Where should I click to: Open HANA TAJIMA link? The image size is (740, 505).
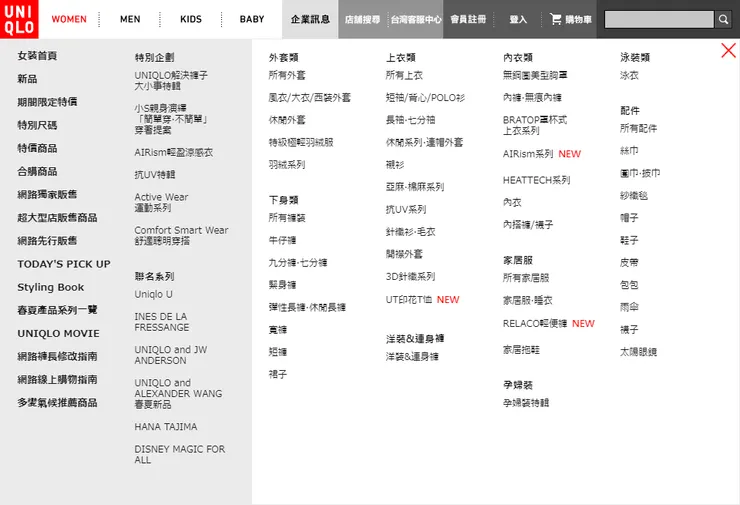pos(166,427)
